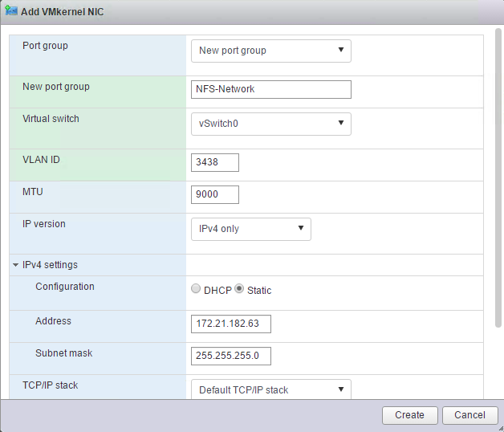Open the IP version dropdown

coord(250,229)
